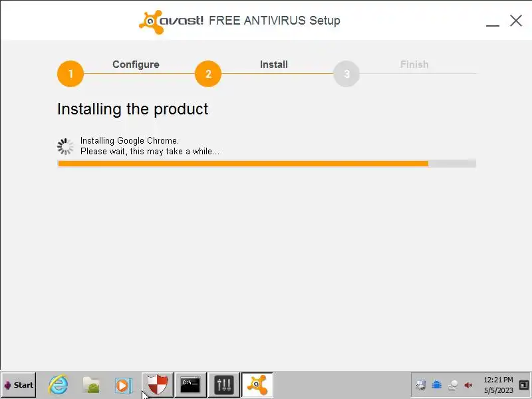The height and width of the screenshot is (399, 532).
Task: Click the avast! logo in the title bar
Action: [x=171, y=21]
